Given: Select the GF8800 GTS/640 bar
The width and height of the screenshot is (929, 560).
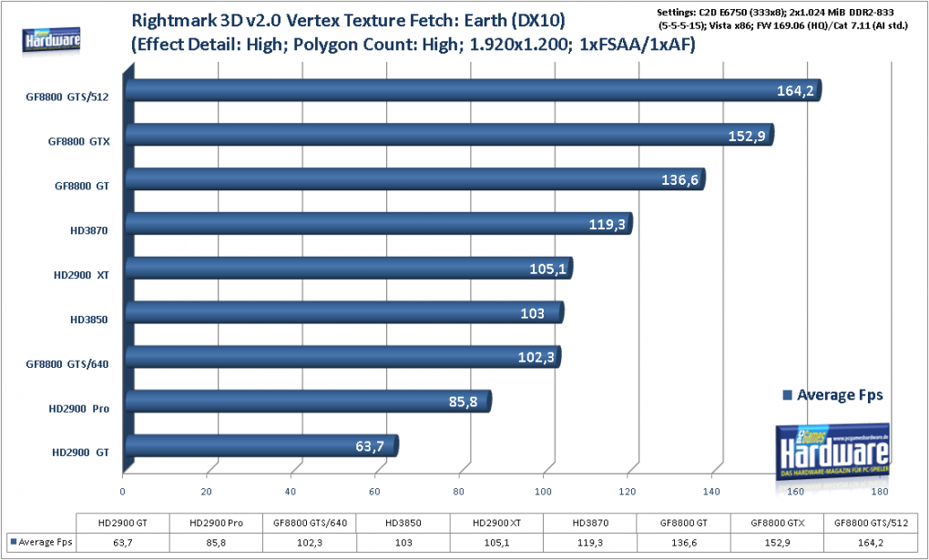Looking at the screenshot, I should (343, 357).
